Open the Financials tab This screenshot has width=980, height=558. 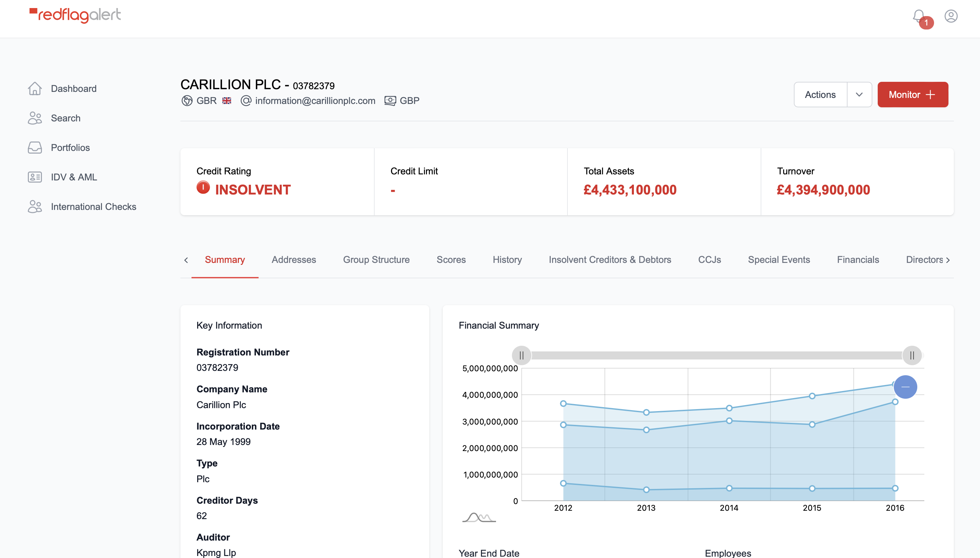[x=858, y=260]
